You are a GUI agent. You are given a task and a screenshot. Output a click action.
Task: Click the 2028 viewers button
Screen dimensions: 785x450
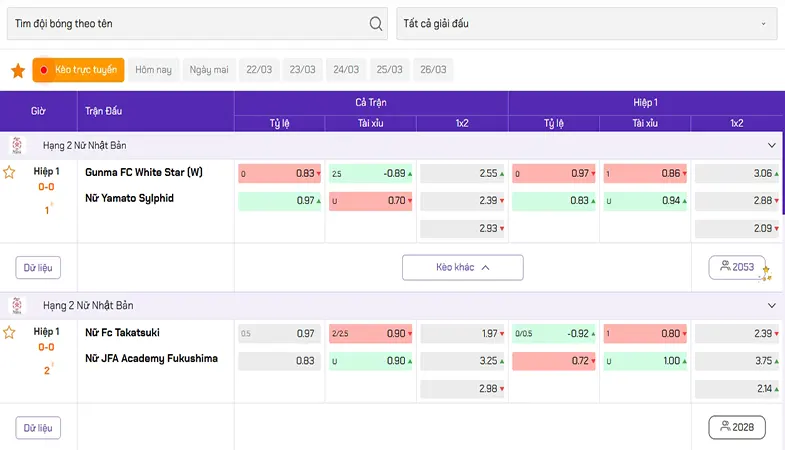737,427
